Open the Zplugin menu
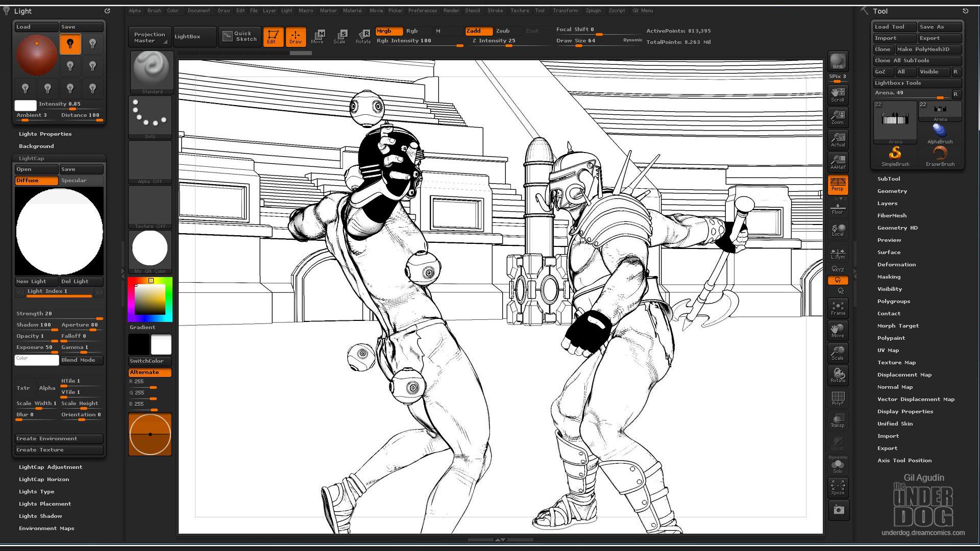This screenshot has width=980, height=551. click(x=593, y=11)
